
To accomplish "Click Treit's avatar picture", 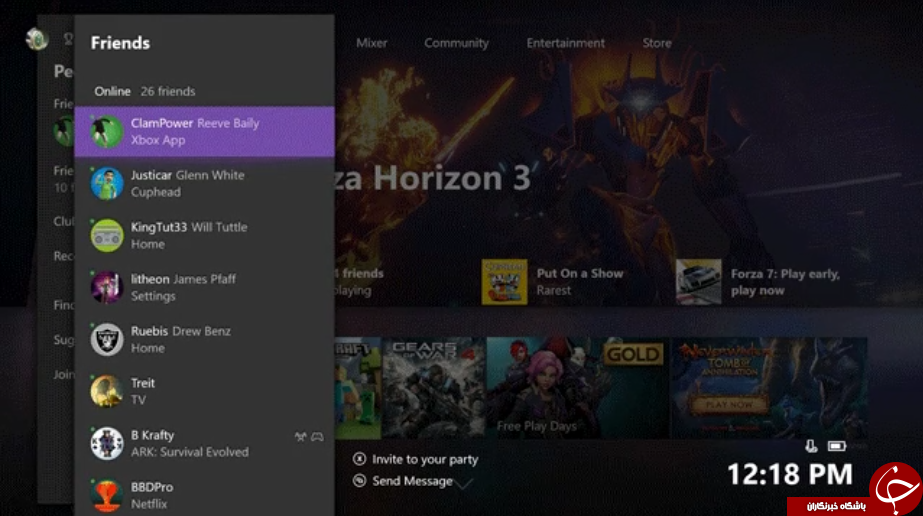I will pyautogui.click(x=107, y=391).
